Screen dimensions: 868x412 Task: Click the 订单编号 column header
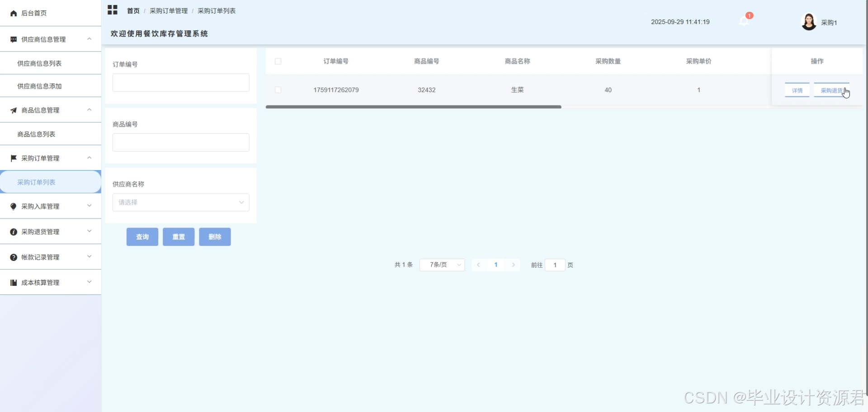336,62
